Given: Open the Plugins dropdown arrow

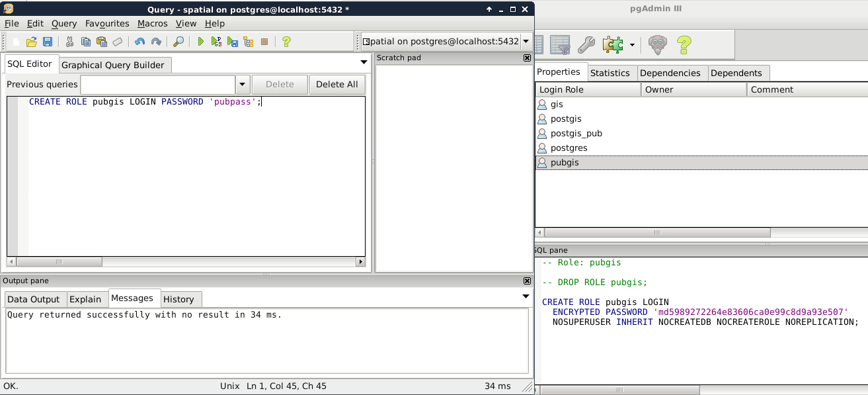Looking at the screenshot, I should pos(632,45).
